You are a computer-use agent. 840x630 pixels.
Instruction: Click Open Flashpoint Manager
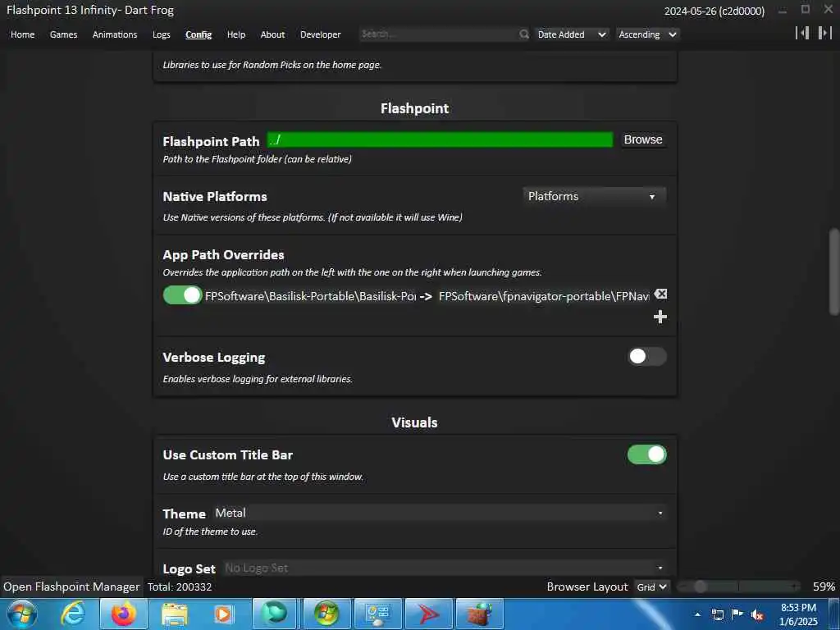pos(71,587)
